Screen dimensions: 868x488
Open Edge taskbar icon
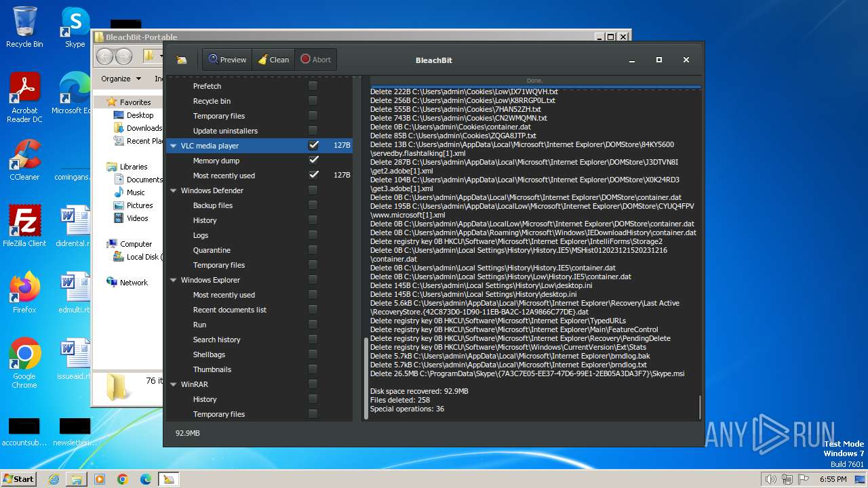[x=146, y=479]
